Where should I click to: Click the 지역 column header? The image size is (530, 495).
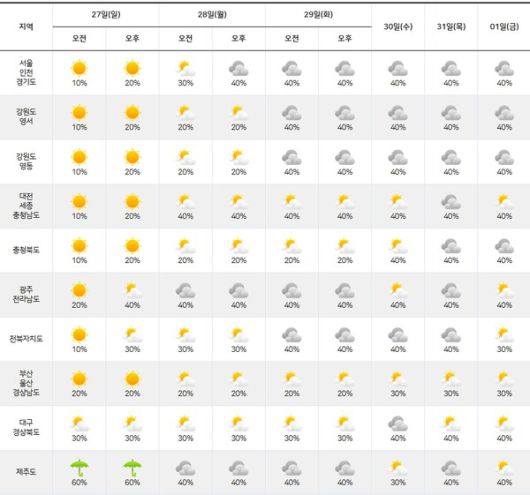(x=26, y=27)
